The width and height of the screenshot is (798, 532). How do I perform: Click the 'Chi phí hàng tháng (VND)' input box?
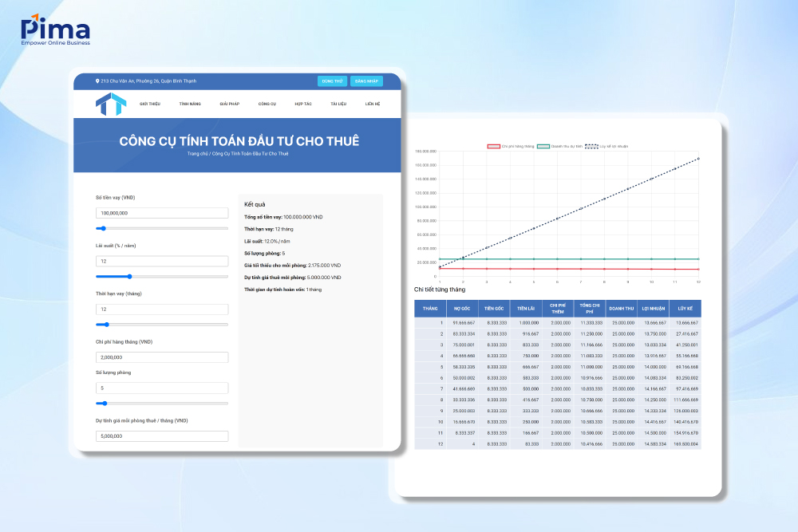click(x=162, y=357)
